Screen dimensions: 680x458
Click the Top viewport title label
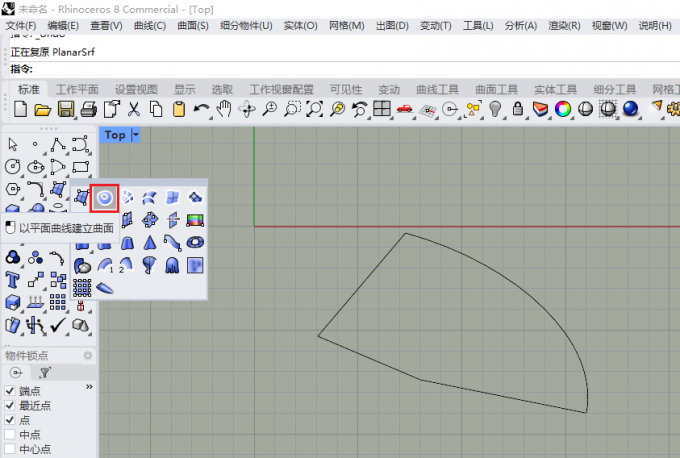click(115, 135)
